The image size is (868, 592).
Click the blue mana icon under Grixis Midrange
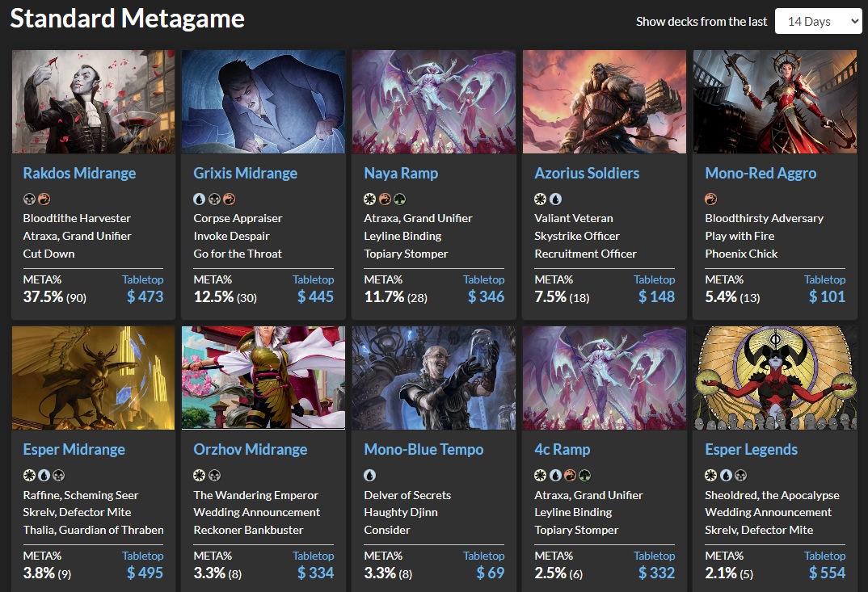tap(200, 199)
